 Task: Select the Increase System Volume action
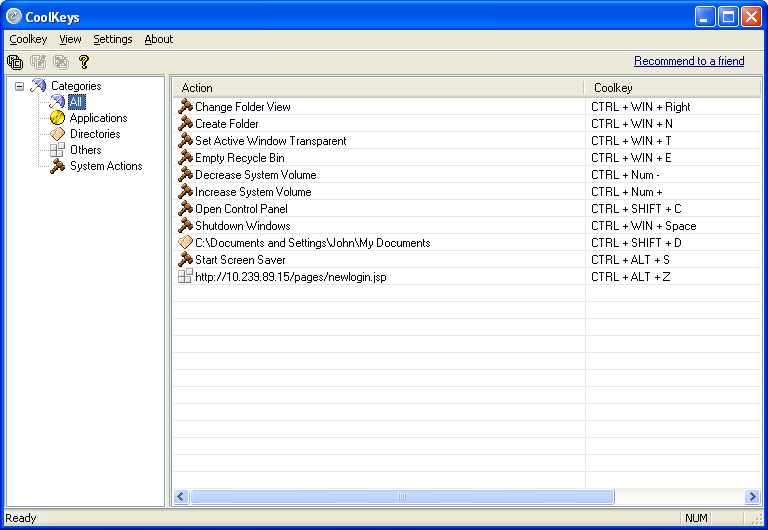(253, 192)
